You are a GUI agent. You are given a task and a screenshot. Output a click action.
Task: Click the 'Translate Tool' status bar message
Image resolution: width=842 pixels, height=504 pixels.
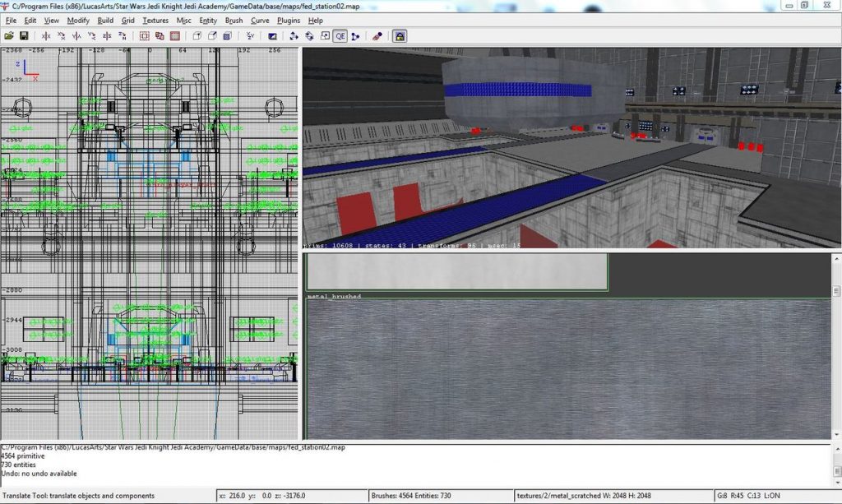pyautogui.click(x=78, y=496)
